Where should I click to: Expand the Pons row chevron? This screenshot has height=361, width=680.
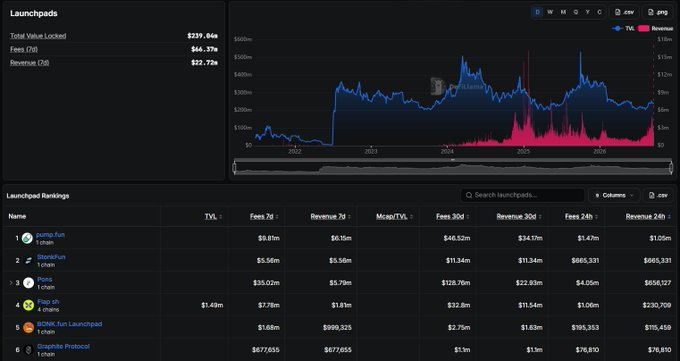11,283
